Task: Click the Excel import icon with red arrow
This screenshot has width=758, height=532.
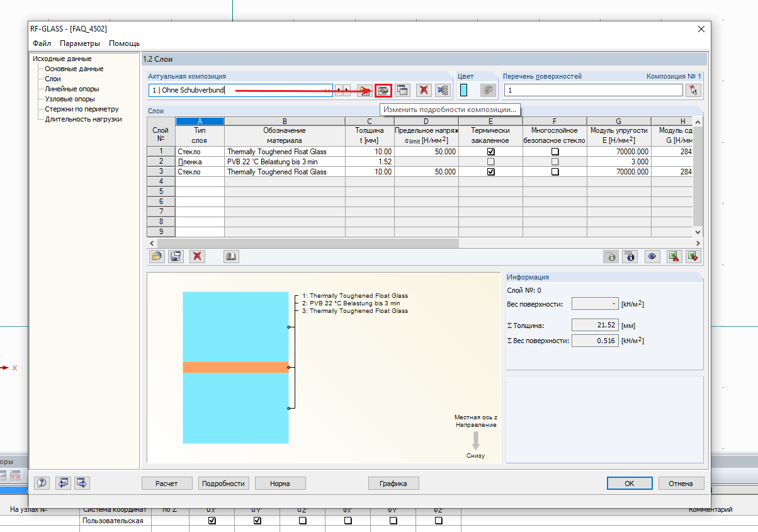Action: [x=694, y=256]
